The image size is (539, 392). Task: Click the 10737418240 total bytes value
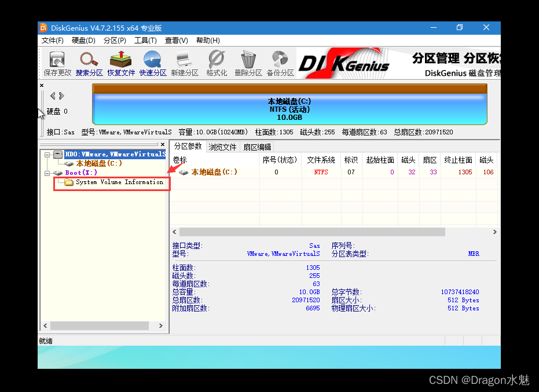pos(460,292)
